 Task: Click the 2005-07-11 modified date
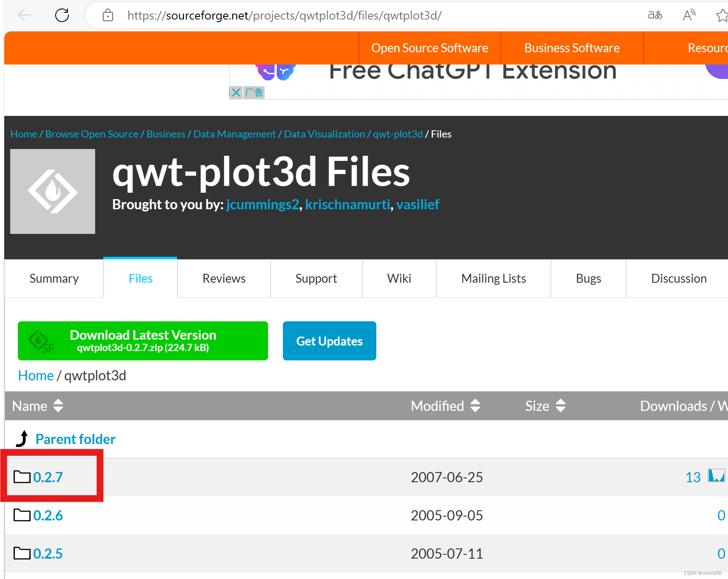click(447, 554)
